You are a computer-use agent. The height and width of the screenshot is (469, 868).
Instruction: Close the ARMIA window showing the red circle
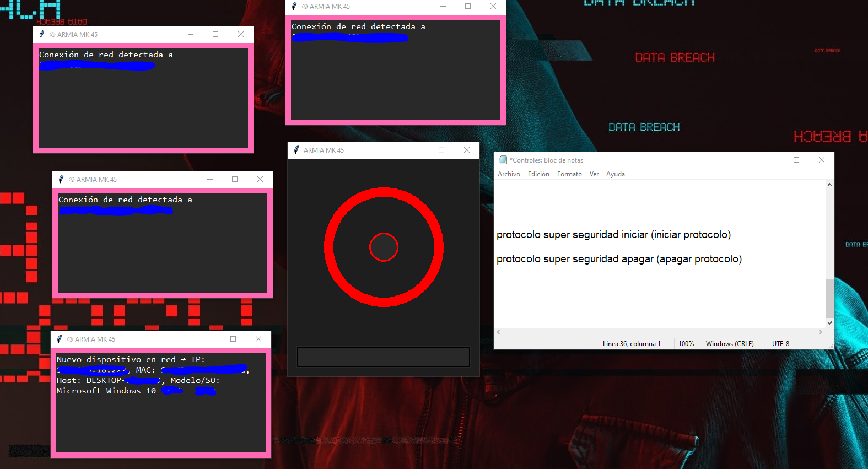pyautogui.click(x=467, y=150)
